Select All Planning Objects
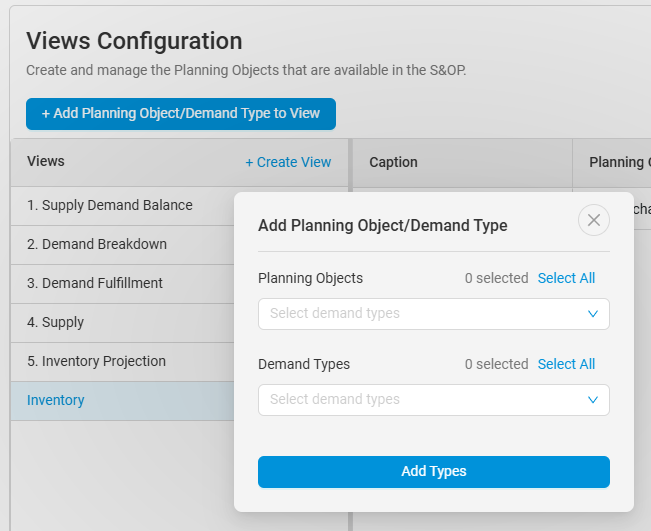The width and height of the screenshot is (651, 531). (x=566, y=278)
